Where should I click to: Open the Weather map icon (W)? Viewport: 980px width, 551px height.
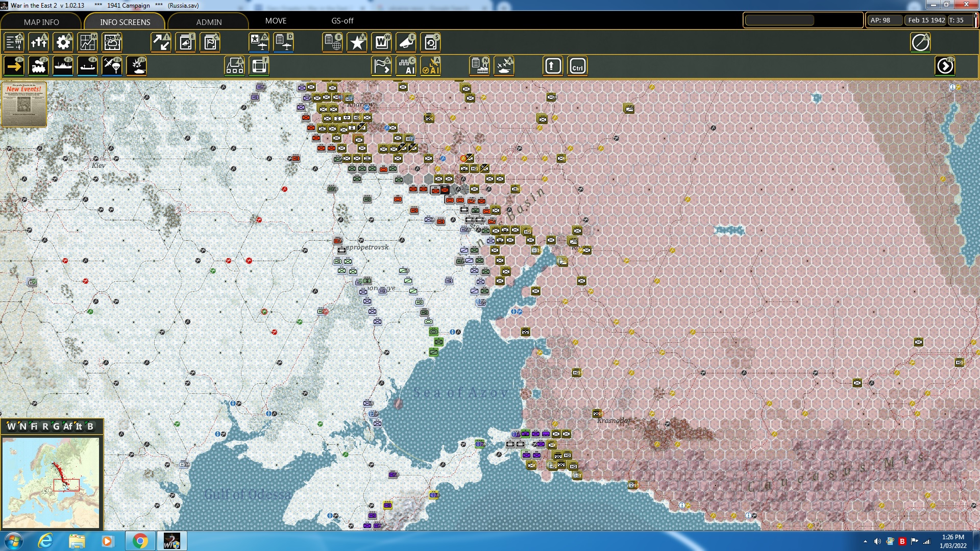112,42
